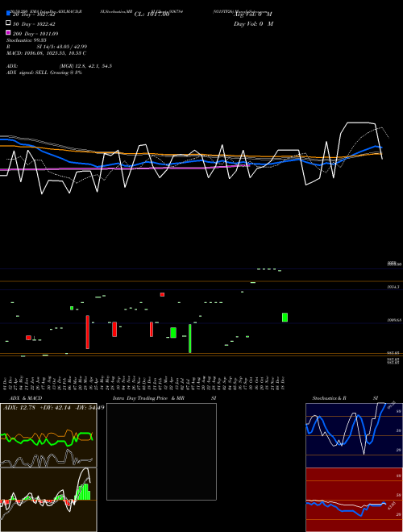Image resolution: width=403 pixels, height=532 pixels.
Task: Click the magenta 200 Day legend swatch
Action: click(x=9, y=33)
